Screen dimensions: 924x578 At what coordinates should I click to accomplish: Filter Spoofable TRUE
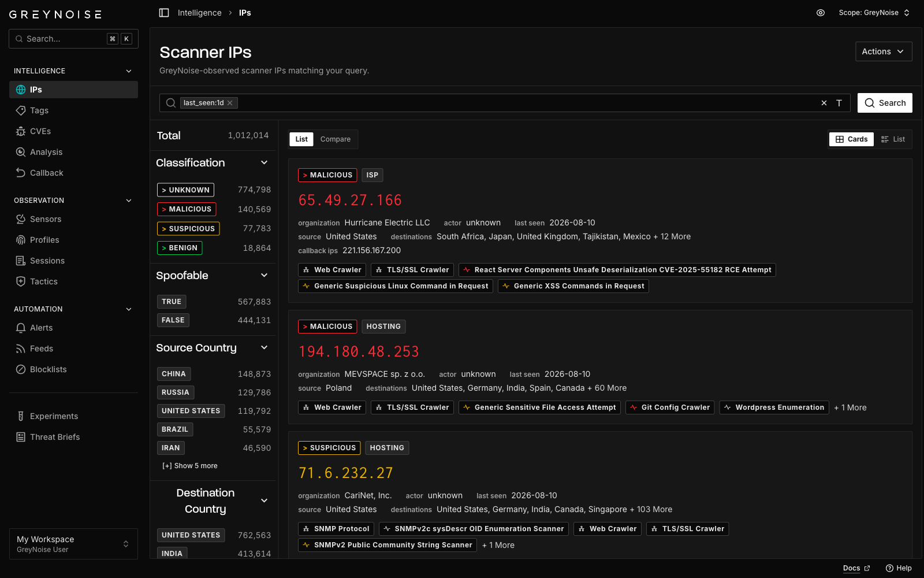(172, 302)
